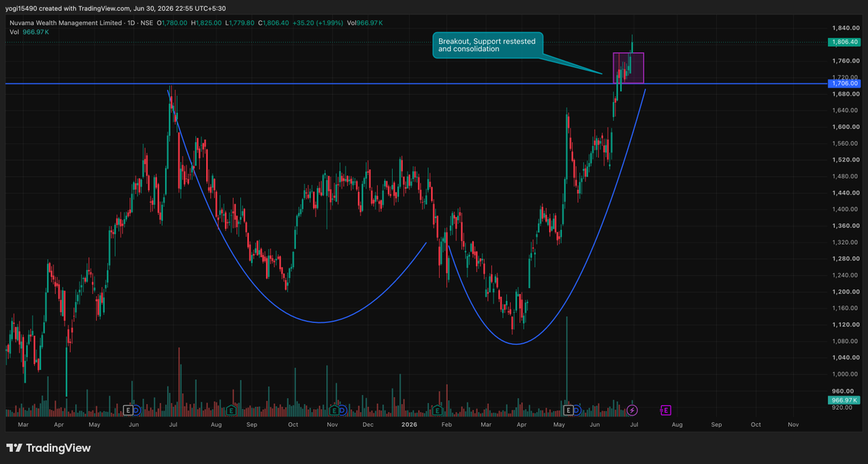868x464 pixels.
Task: Click the dividend D marker near May 2026
Action: pos(576,410)
